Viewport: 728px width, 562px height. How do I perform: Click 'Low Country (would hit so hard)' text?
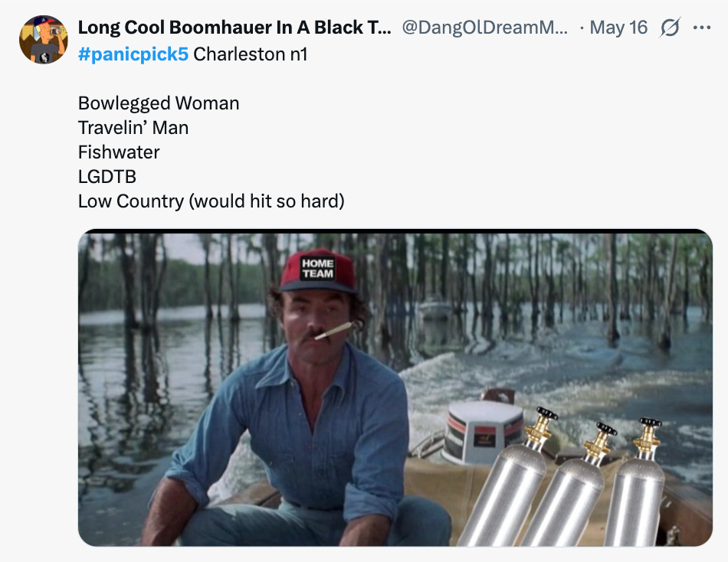(212, 201)
